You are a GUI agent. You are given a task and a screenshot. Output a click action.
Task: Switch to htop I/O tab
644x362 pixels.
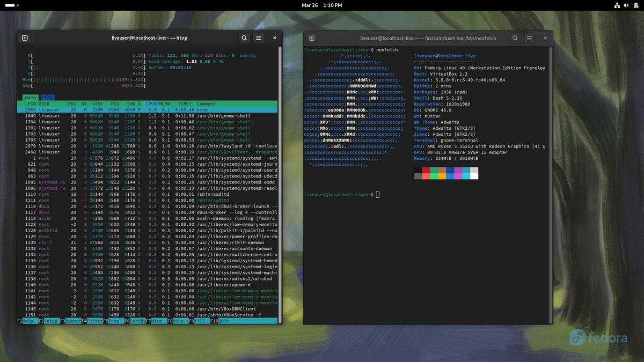pos(48,98)
